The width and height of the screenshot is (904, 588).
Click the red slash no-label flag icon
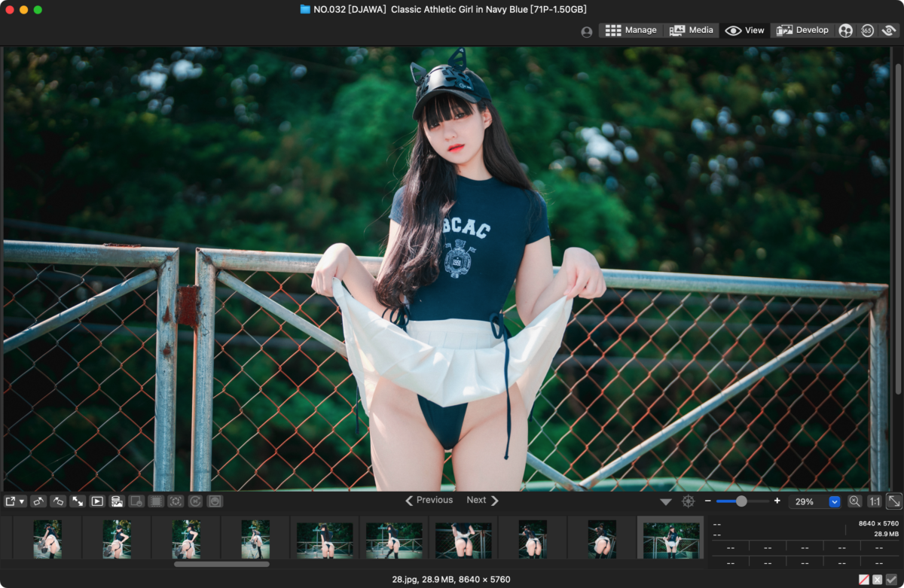coord(864,579)
